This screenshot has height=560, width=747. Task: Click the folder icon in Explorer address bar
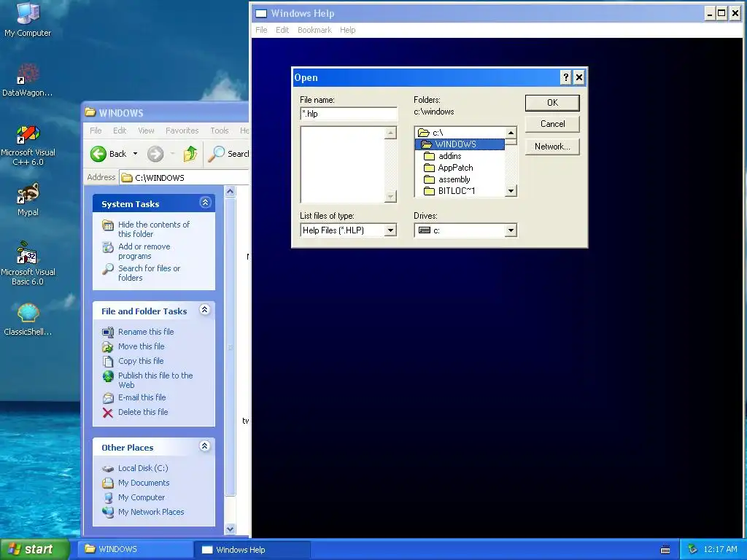click(127, 178)
